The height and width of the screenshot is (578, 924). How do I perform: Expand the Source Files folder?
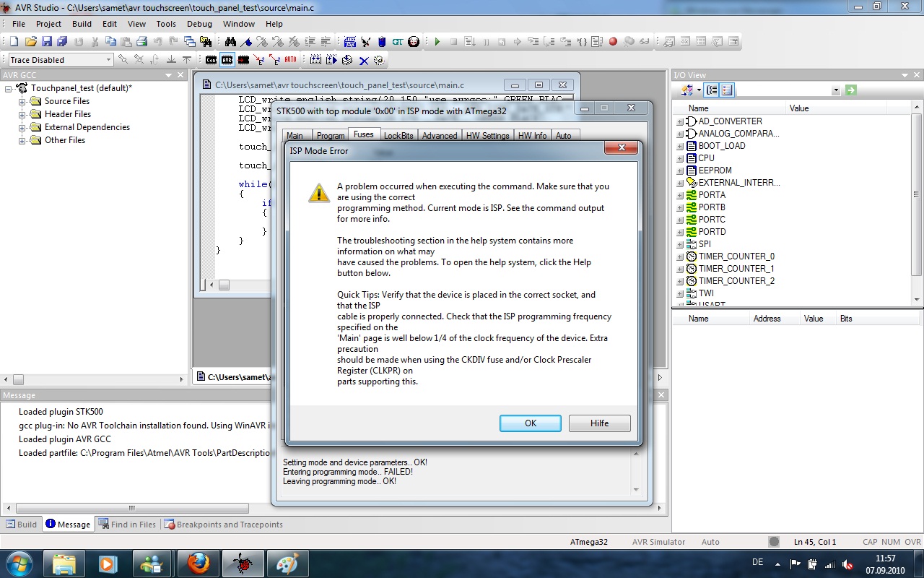[x=22, y=102]
